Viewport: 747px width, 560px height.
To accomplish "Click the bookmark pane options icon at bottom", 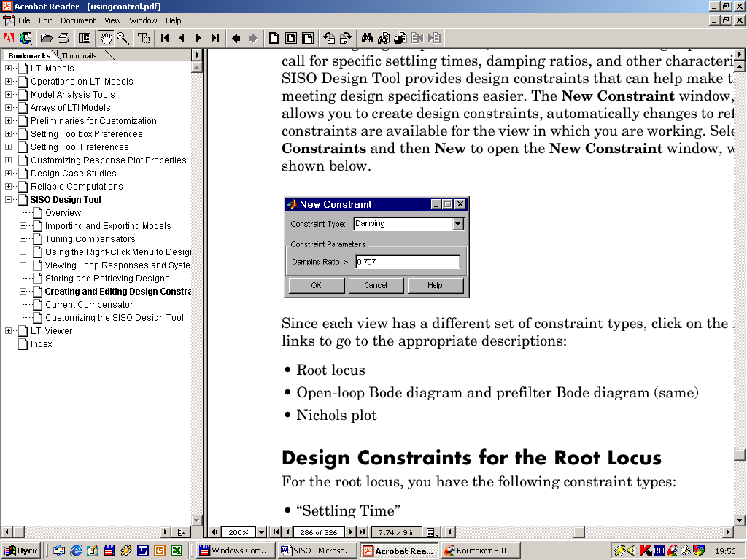I will click(x=182, y=532).
